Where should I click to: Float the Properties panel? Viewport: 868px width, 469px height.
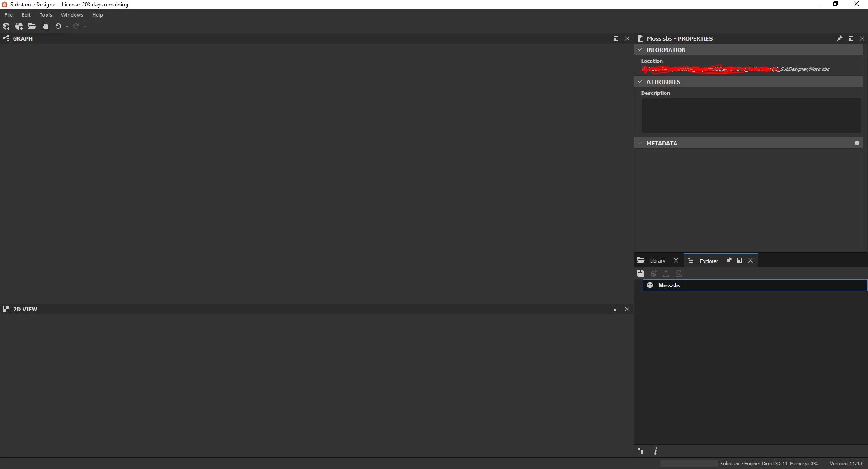click(851, 38)
